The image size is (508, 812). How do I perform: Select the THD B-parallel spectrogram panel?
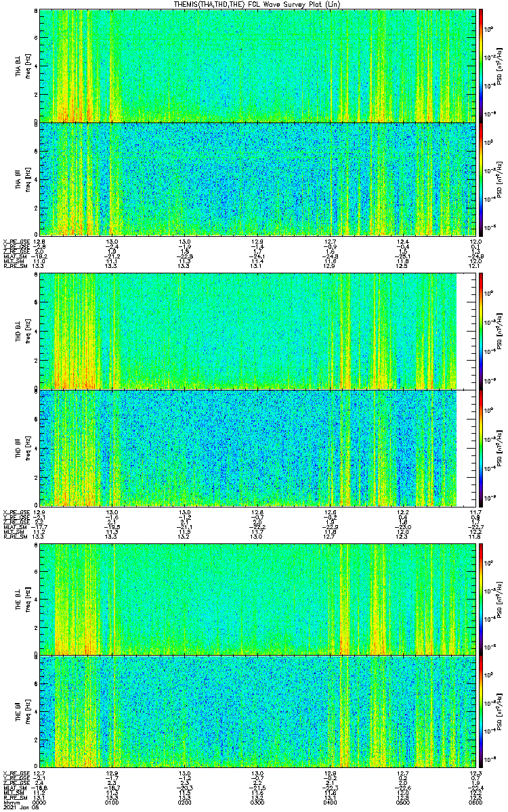[x=259, y=448]
